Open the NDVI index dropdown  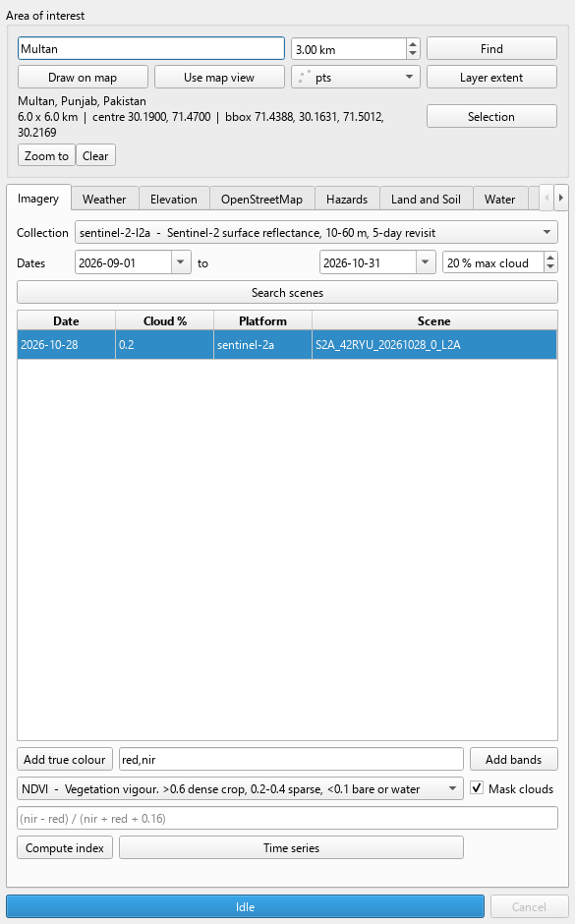click(x=241, y=789)
